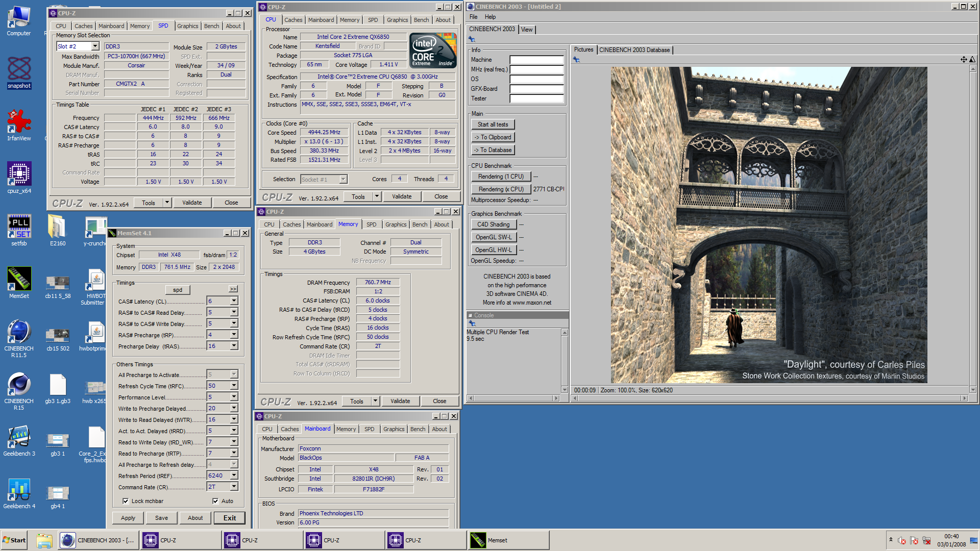The height and width of the screenshot is (551, 980).
Task: Launch Geekbench 3 from the desktop
Action: pos(19,440)
